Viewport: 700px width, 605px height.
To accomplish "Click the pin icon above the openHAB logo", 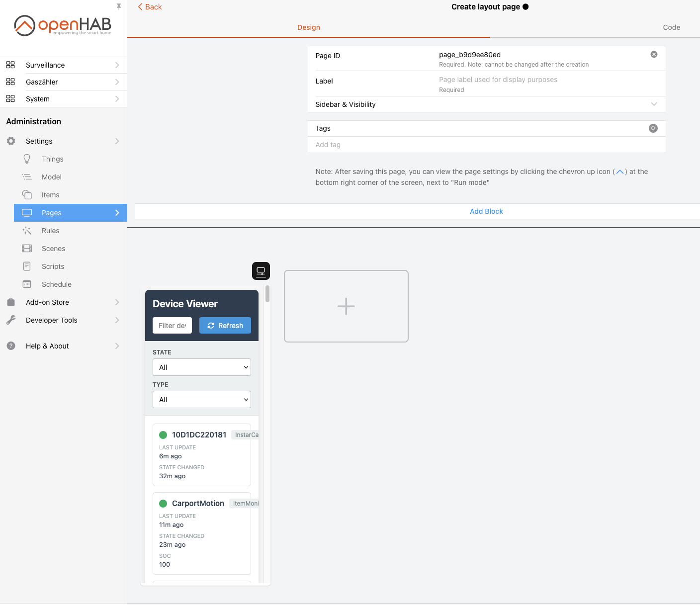I will (x=119, y=6).
